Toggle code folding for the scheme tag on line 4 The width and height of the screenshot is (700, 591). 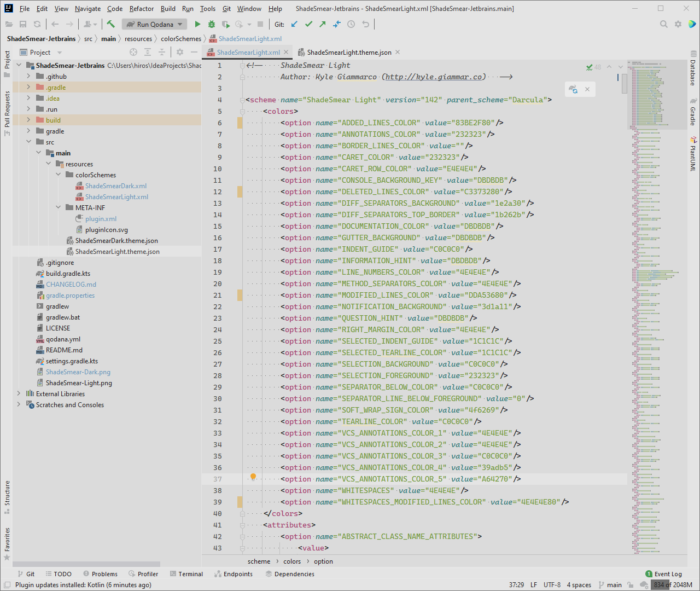(242, 100)
